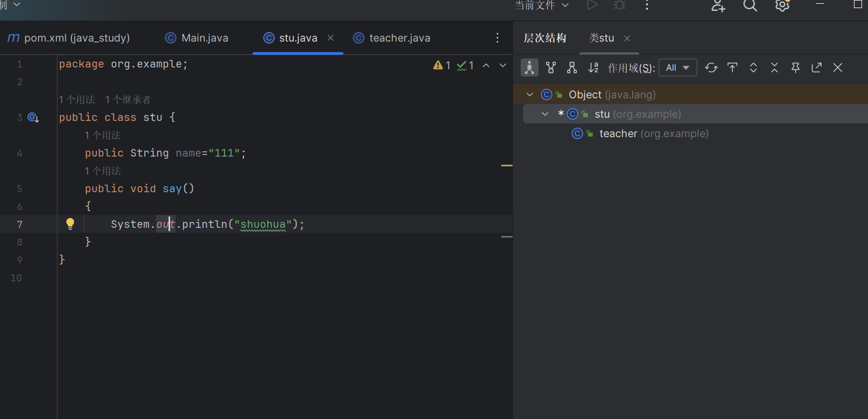Open the yellow lightbulb quick fix
Image resolution: width=868 pixels, height=419 pixels.
point(70,224)
